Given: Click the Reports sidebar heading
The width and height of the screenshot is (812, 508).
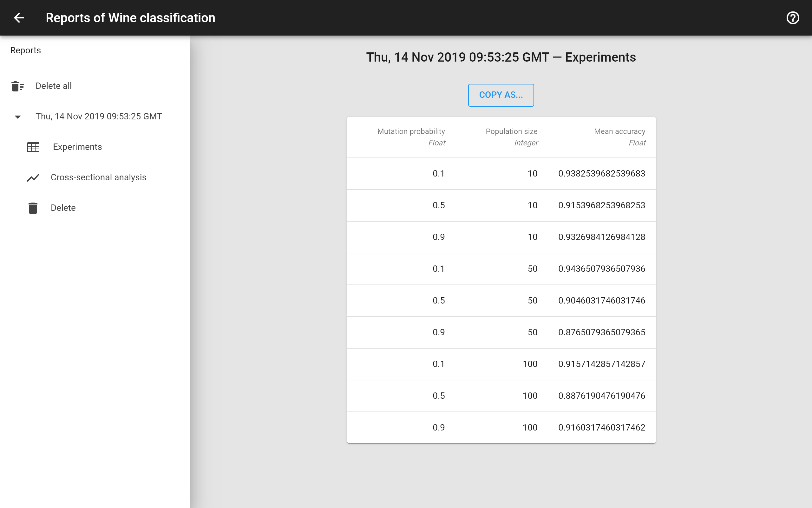Looking at the screenshot, I should [25, 50].
